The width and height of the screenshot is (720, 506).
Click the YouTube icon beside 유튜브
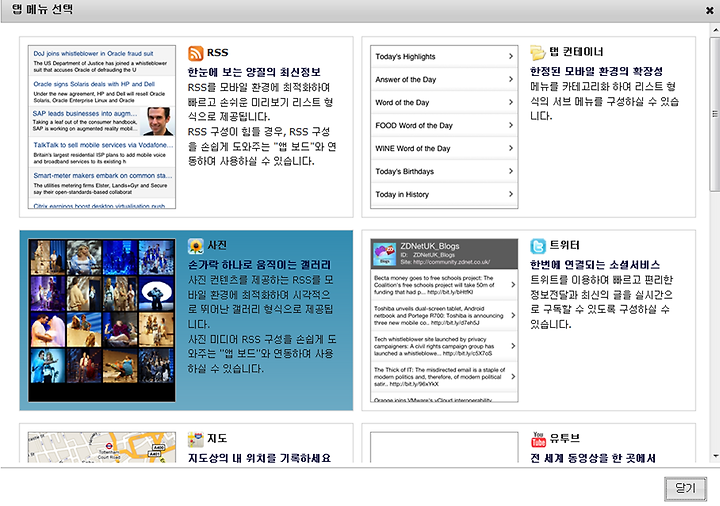[x=538, y=439]
